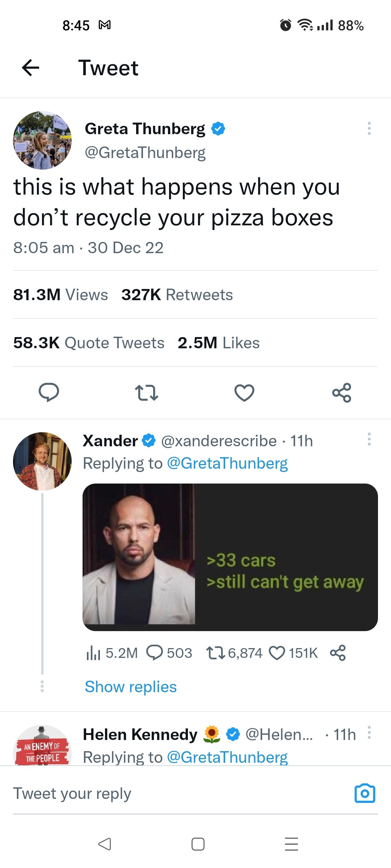View analytics for Xander's reply
The image size is (391, 868).
point(93,653)
